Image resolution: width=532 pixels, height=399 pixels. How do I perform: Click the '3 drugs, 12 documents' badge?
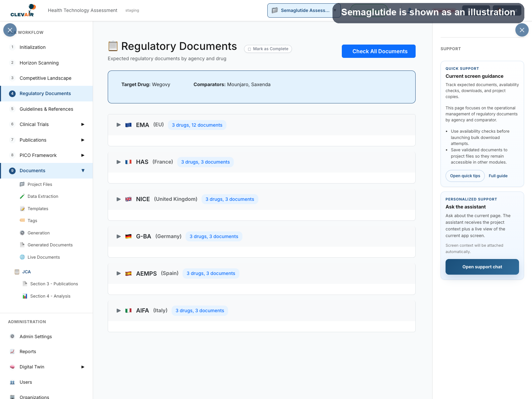tap(197, 125)
